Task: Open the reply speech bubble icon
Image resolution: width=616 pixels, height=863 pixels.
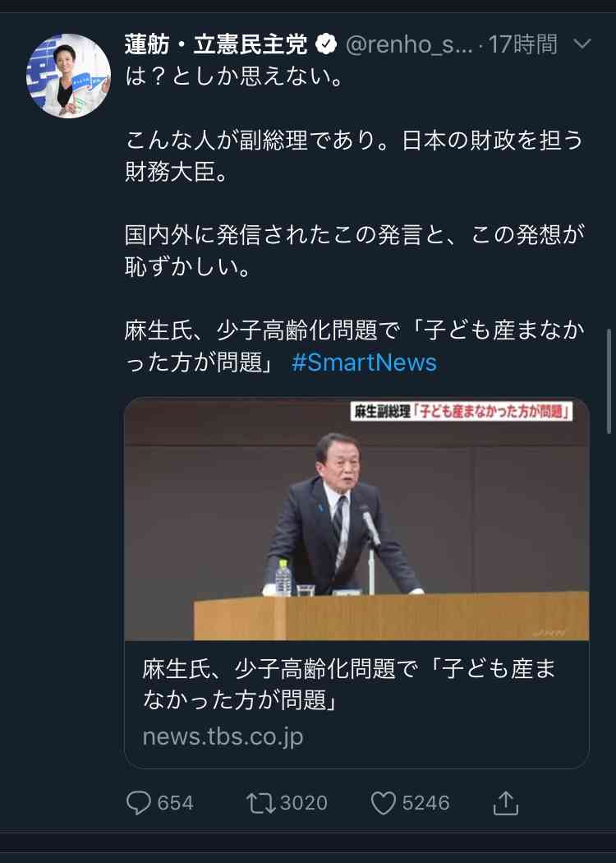Action: [138, 803]
